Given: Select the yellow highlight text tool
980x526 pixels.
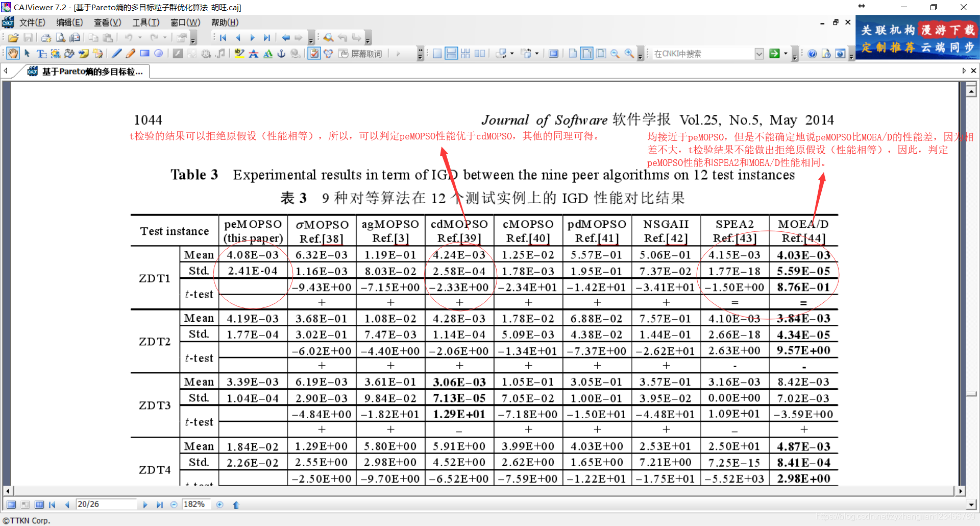Looking at the screenshot, I should tap(239, 54).
